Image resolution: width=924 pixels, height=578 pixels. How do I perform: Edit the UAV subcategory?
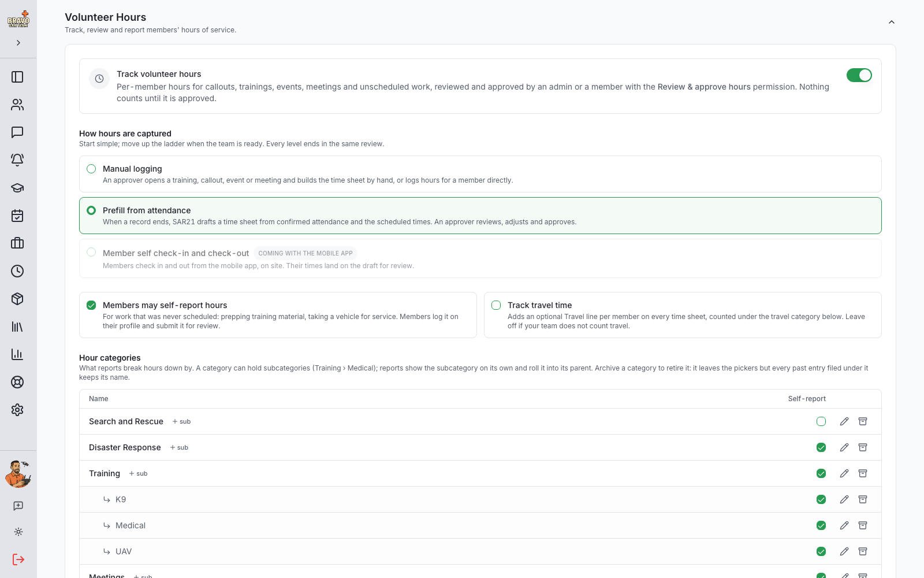[x=844, y=551]
